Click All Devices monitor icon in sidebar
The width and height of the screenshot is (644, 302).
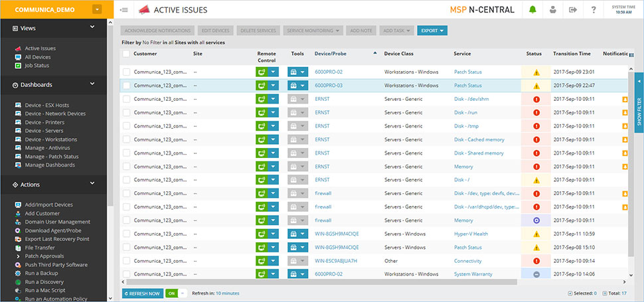click(18, 57)
